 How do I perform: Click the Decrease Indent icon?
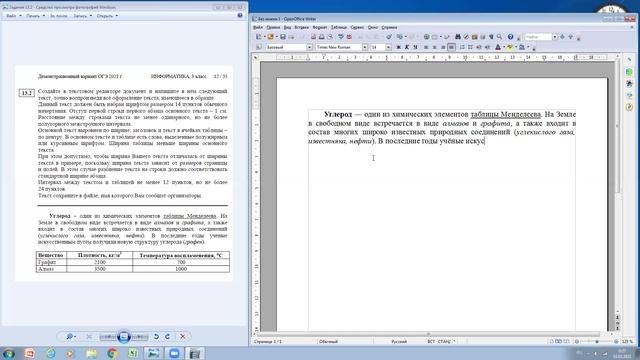[479, 47]
